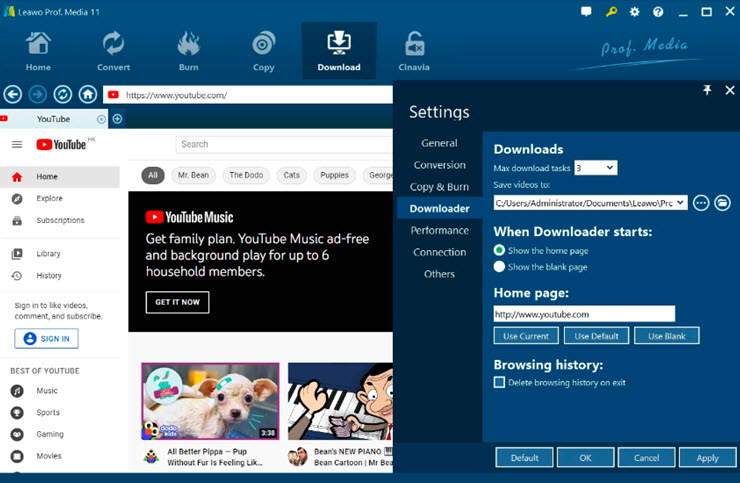
Task: Select Downloader settings tab
Action: click(439, 208)
